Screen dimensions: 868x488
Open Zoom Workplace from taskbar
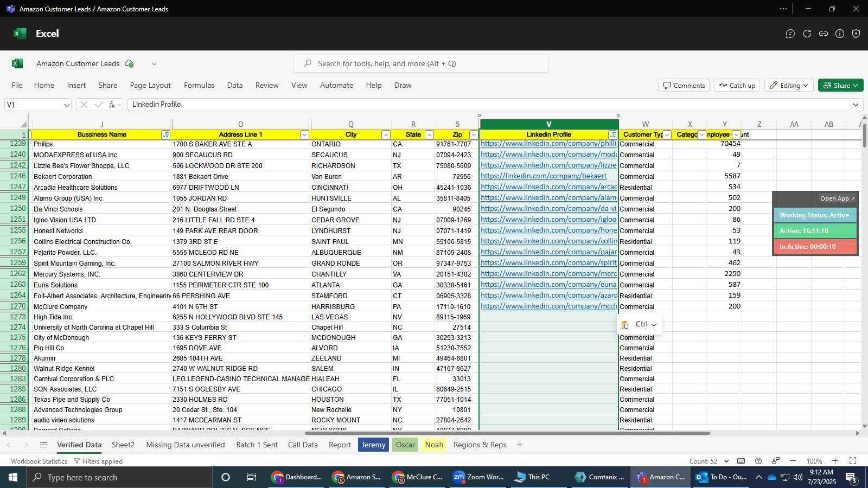coord(478,477)
